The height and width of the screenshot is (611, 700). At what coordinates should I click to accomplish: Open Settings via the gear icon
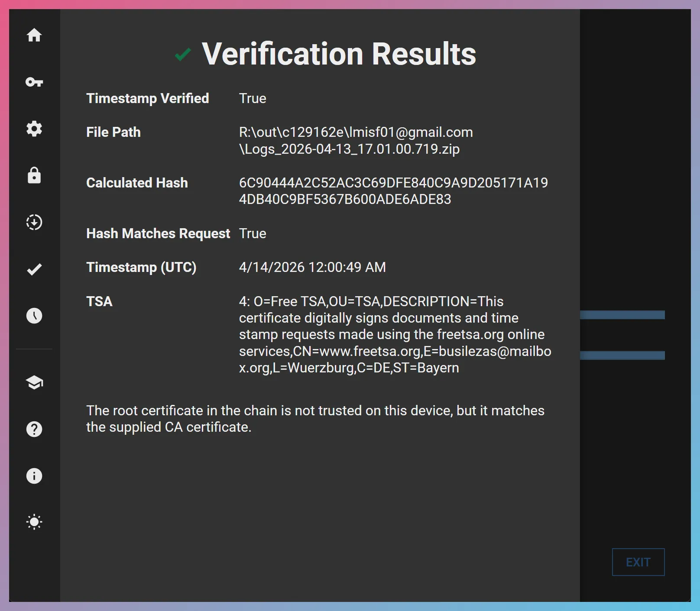tap(34, 129)
